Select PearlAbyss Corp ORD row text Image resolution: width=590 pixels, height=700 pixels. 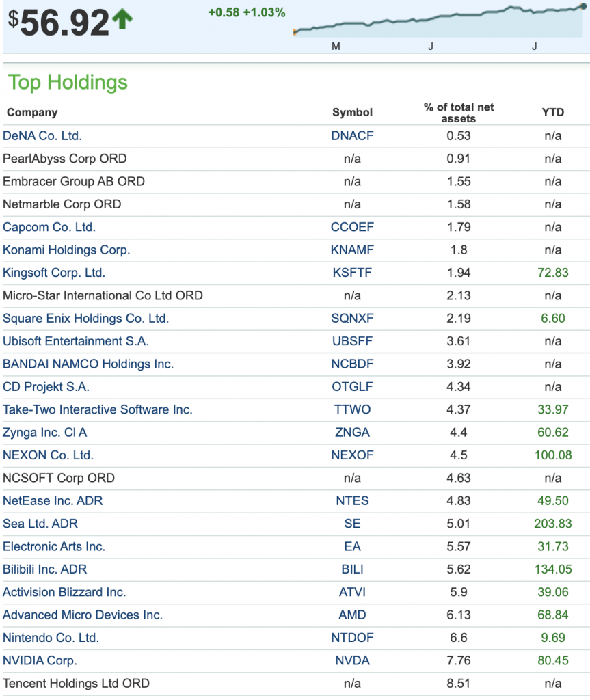[65, 159]
